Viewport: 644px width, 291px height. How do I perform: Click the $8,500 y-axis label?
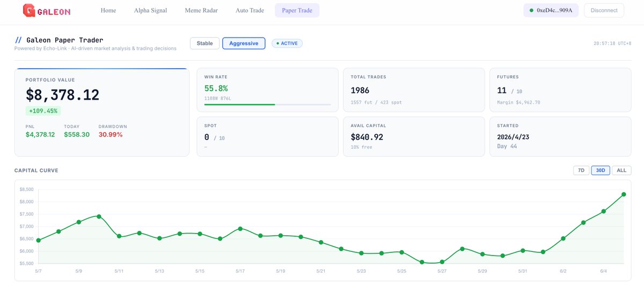pyautogui.click(x=26, y=190)
